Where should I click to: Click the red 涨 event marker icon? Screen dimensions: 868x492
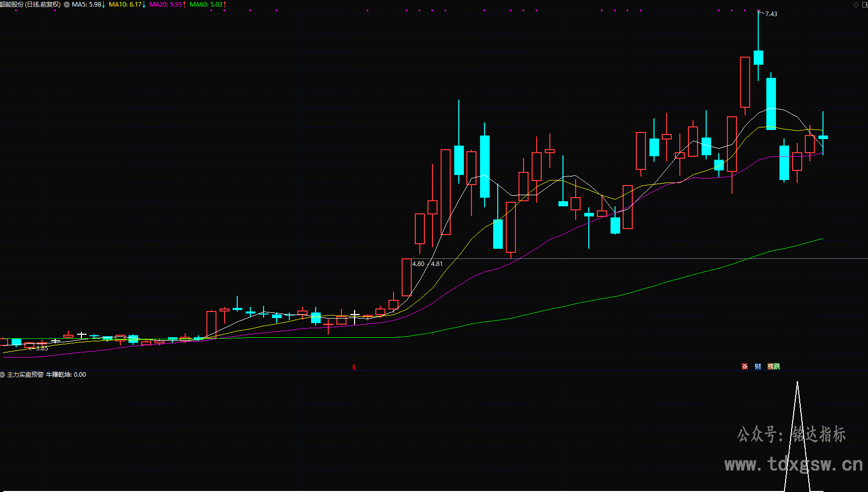point(745,367)
